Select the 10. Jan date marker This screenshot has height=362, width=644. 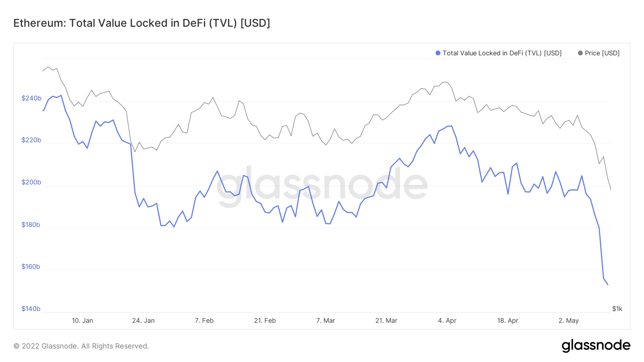pos(83,321)
